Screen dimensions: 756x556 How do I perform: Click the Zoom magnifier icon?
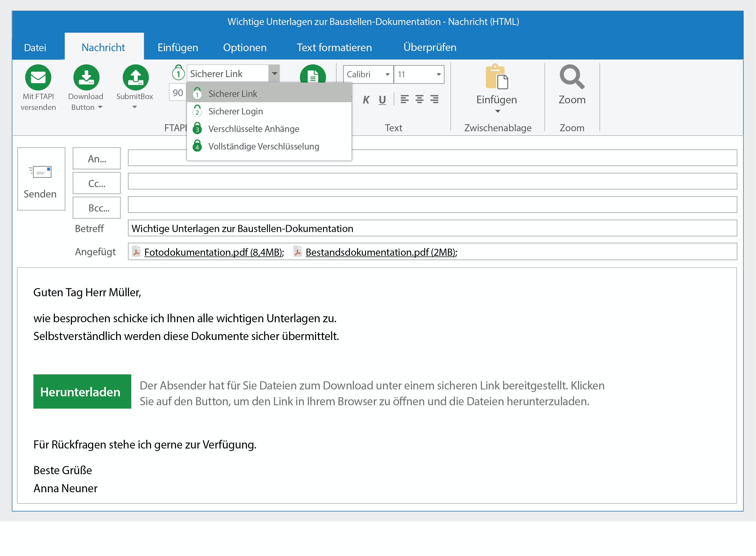pyautogui.click(x=572, y=77)
